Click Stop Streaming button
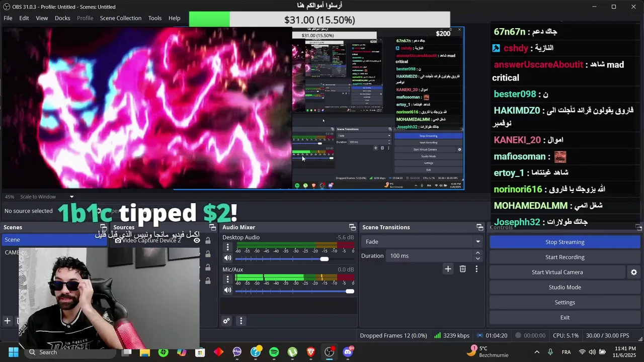The image size is (644, 362). [x=565, y=242]
